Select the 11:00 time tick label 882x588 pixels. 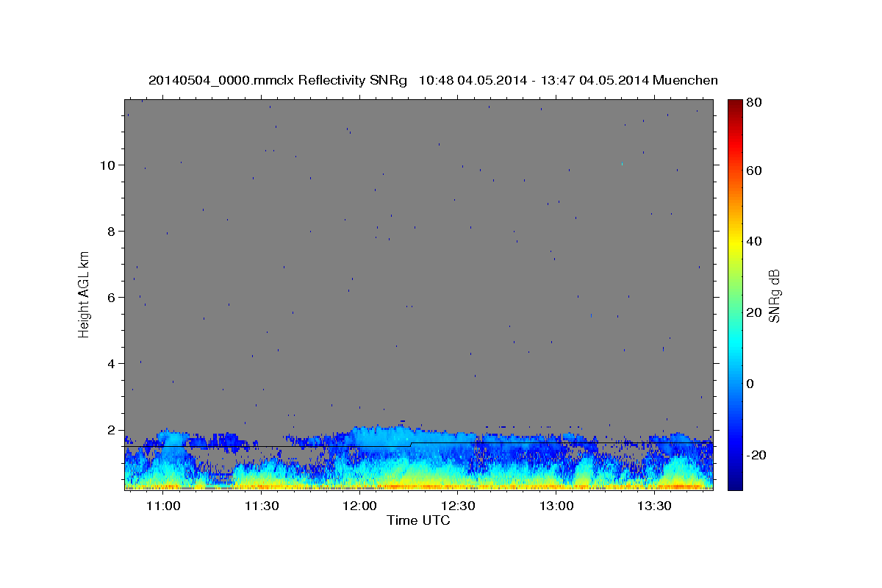click(x=163, y=506)
